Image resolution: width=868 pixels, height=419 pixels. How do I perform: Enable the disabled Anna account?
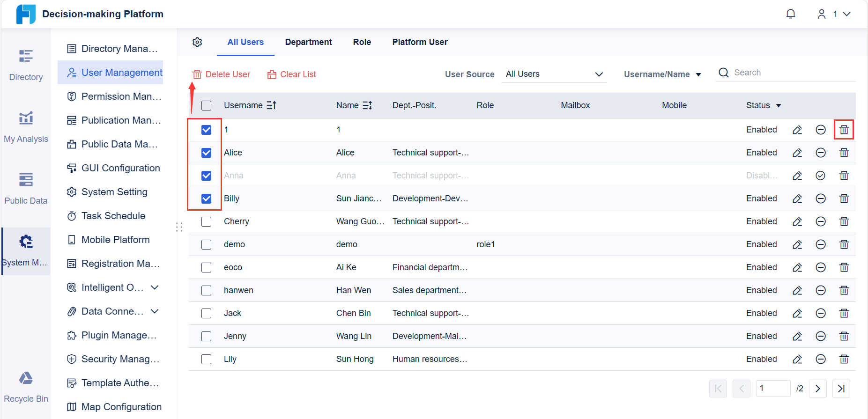(x=821, y=176)
